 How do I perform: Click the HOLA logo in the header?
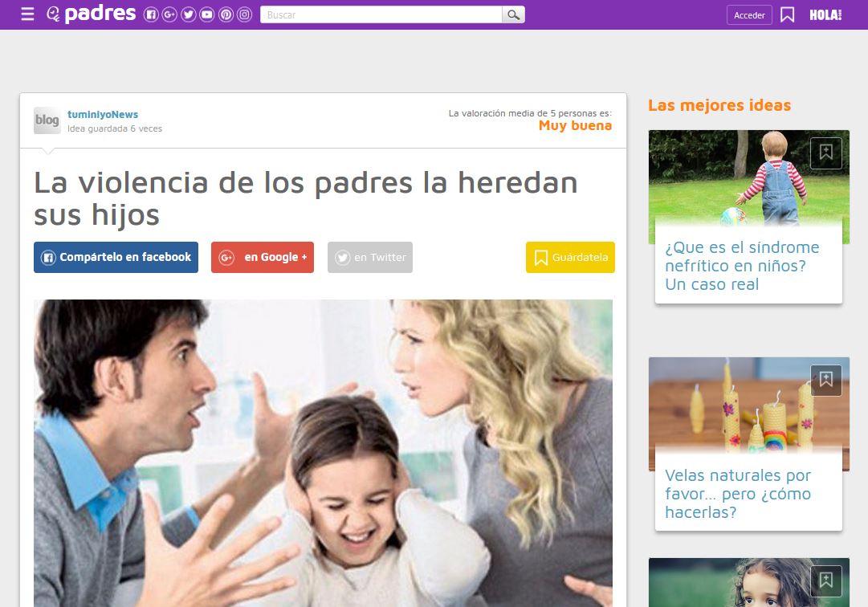[825, 14]
